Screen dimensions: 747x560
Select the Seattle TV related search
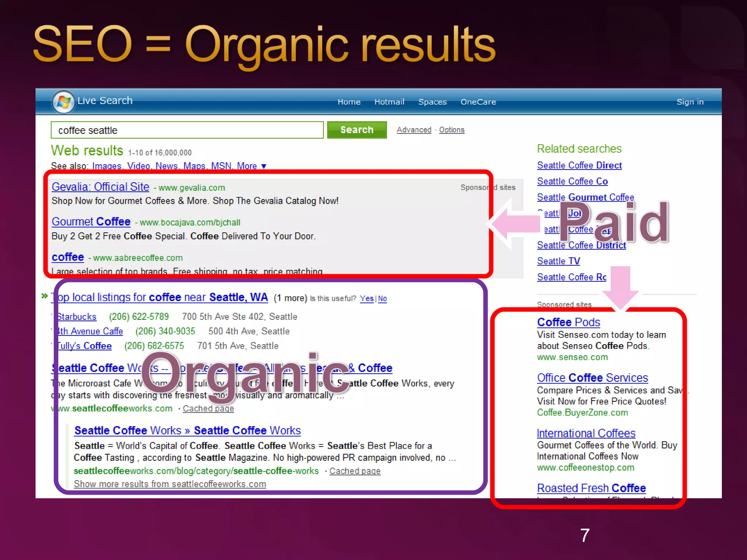[558, 261]
